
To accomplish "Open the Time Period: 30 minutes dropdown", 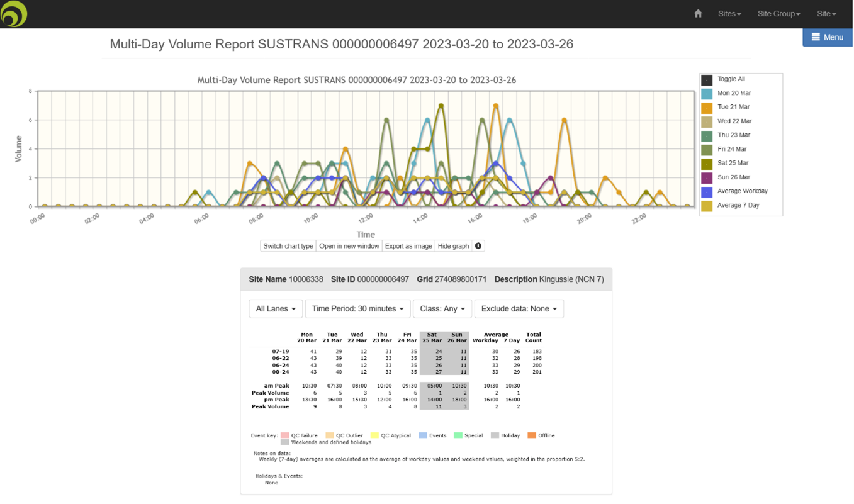I will tap(357, 309).
